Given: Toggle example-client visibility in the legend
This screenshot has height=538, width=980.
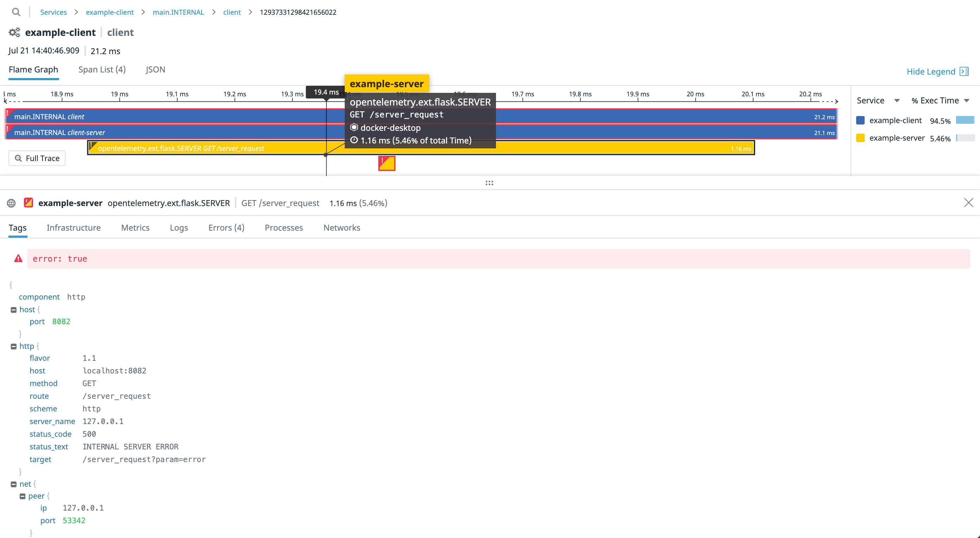Looking at the screenshot, I should point(896,120).
